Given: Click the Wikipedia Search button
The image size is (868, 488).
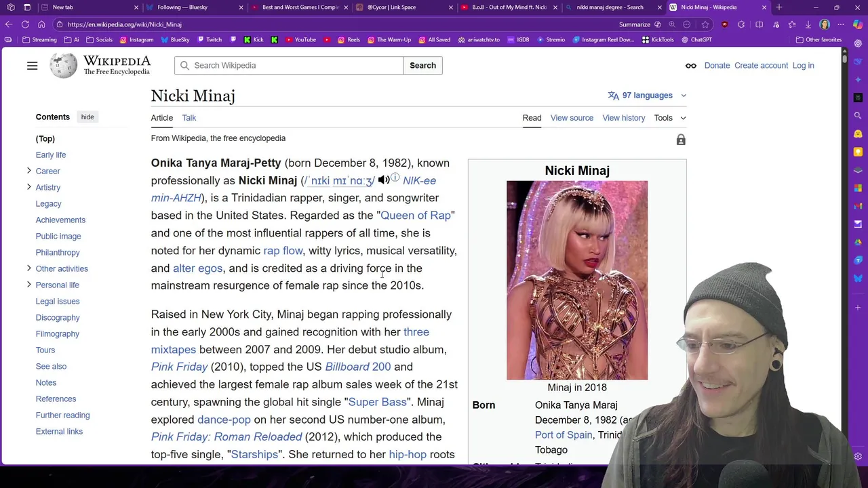Looking at the screenshot, I should [x=422, y=66].
